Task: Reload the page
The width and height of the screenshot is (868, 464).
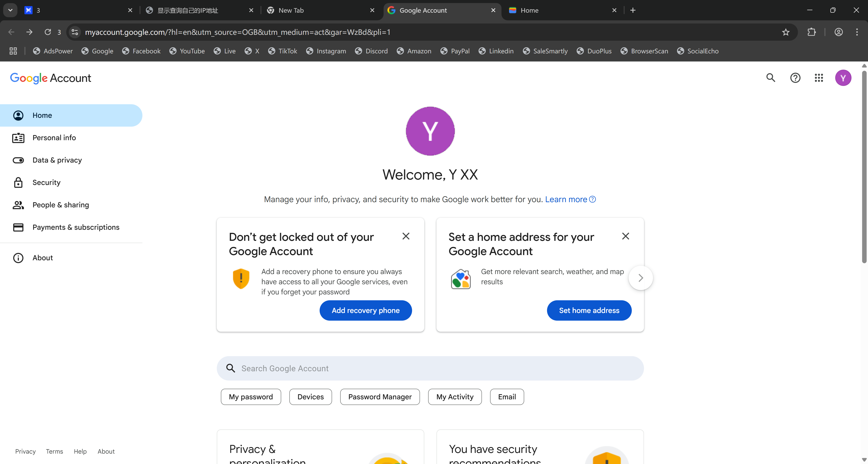Action: coord(48,32)
